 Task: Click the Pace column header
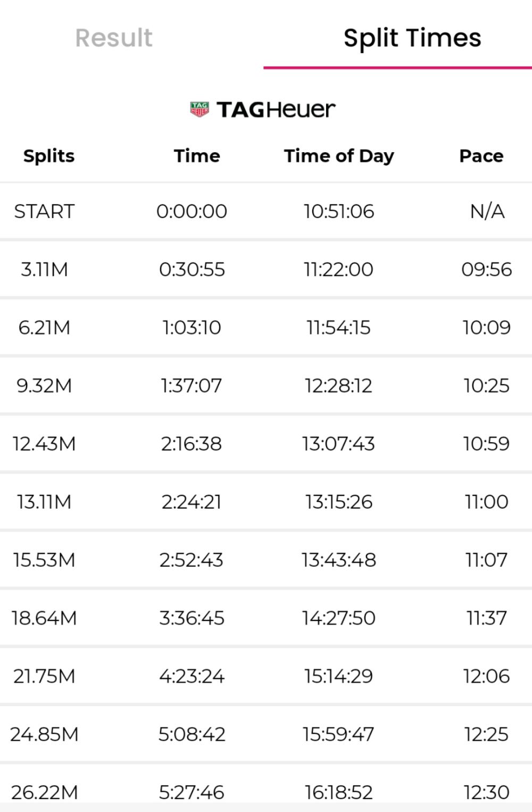pyautogui.click(x=481, y=156)
